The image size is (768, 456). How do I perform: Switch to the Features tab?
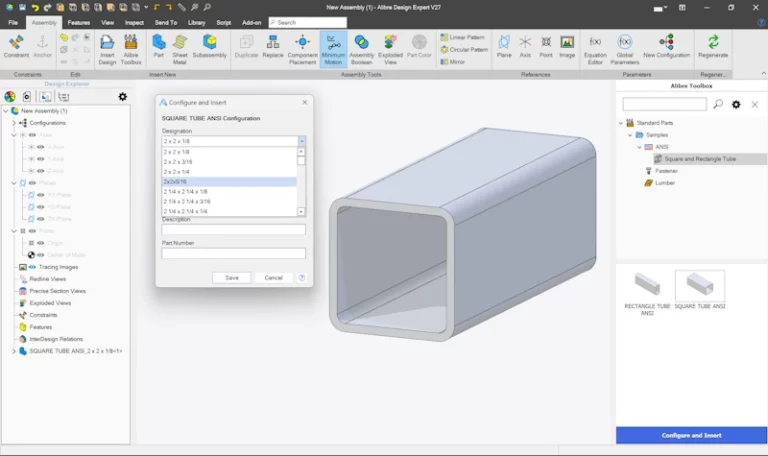point(79,23)
